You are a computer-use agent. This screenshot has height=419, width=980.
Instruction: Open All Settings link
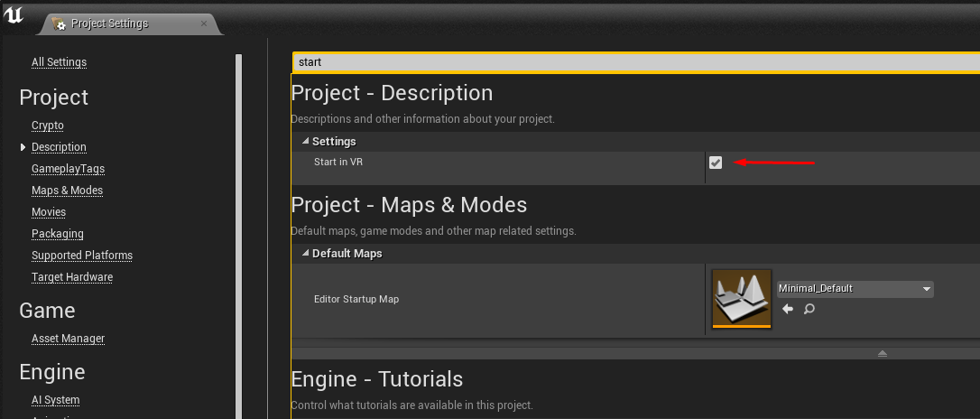pyautogui.click(x=59, y=62)
